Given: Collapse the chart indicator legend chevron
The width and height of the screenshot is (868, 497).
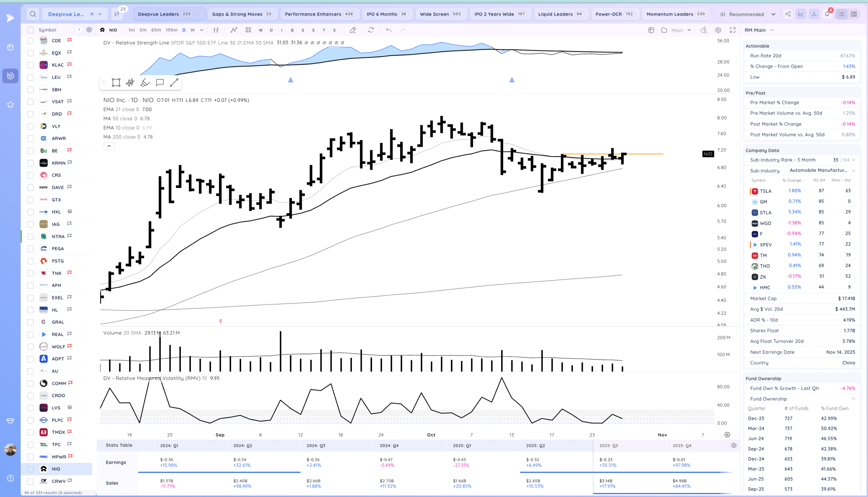Looking at the screenshot, I should point(109,146).
